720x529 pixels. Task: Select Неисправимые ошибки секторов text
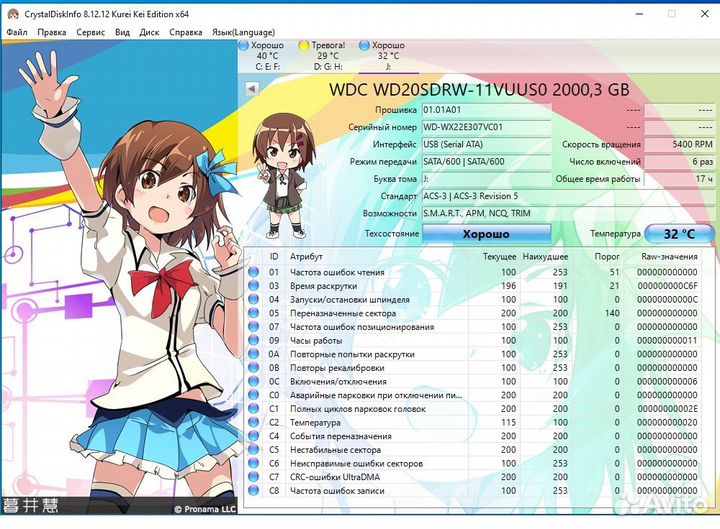356,464
